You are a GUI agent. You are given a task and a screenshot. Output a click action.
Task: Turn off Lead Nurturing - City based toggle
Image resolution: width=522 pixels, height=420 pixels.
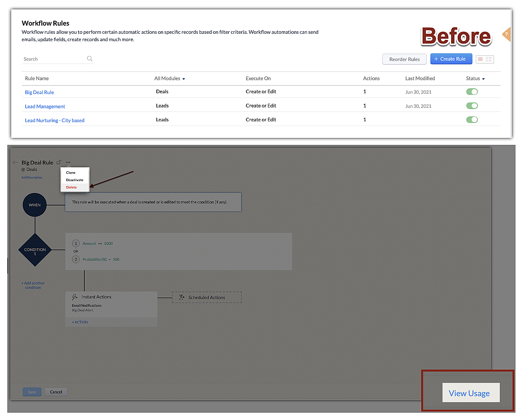[472, 120]
